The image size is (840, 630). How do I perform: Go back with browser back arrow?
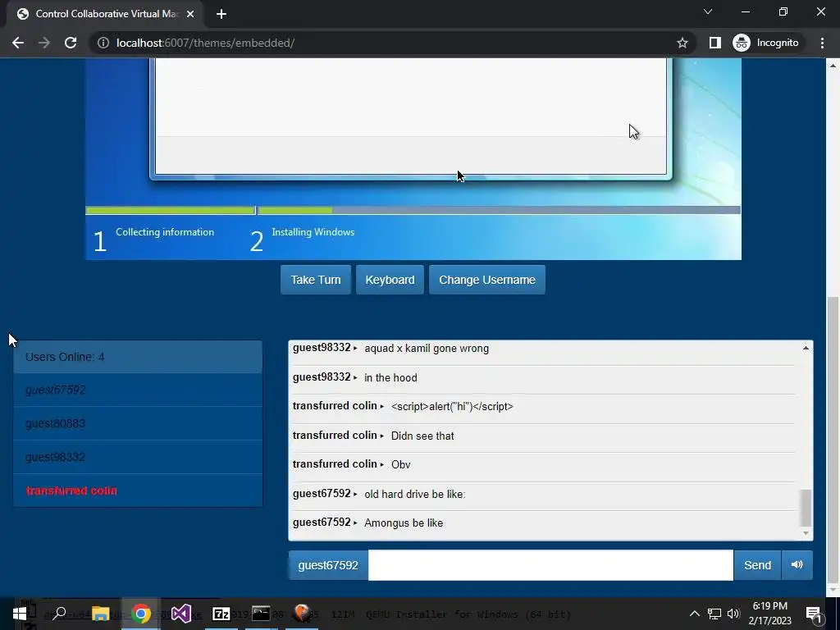18,43
